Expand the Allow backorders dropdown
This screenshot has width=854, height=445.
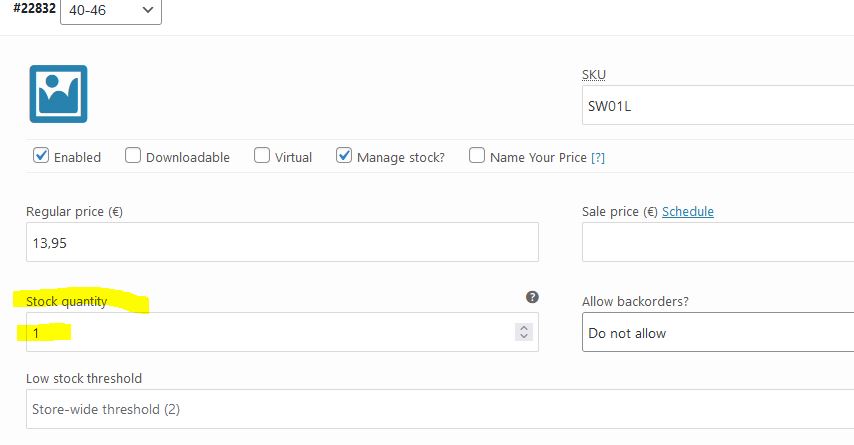(717, 332)
